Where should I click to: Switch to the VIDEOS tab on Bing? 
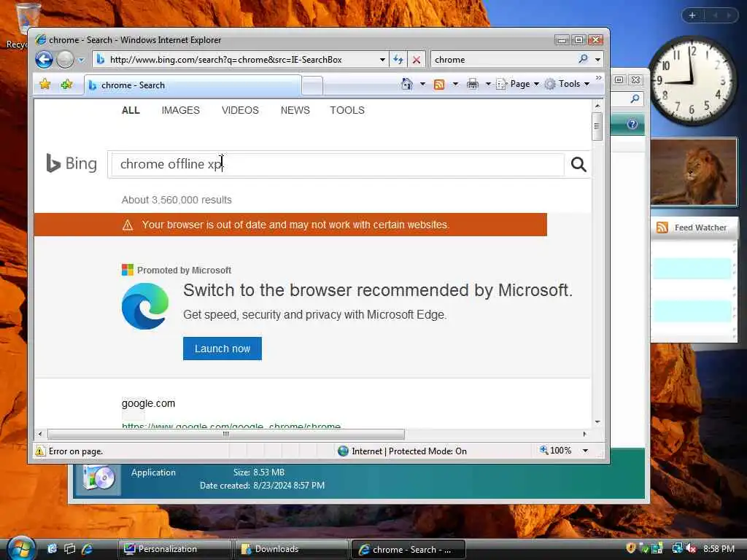tap(240, 111)
